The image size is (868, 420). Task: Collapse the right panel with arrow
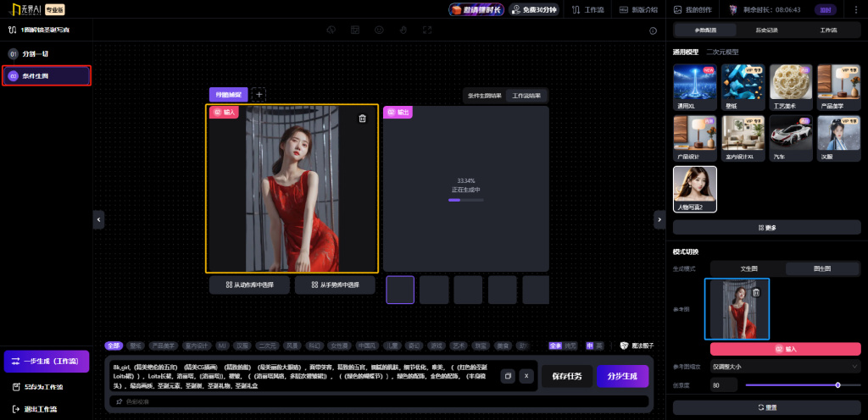659,219
